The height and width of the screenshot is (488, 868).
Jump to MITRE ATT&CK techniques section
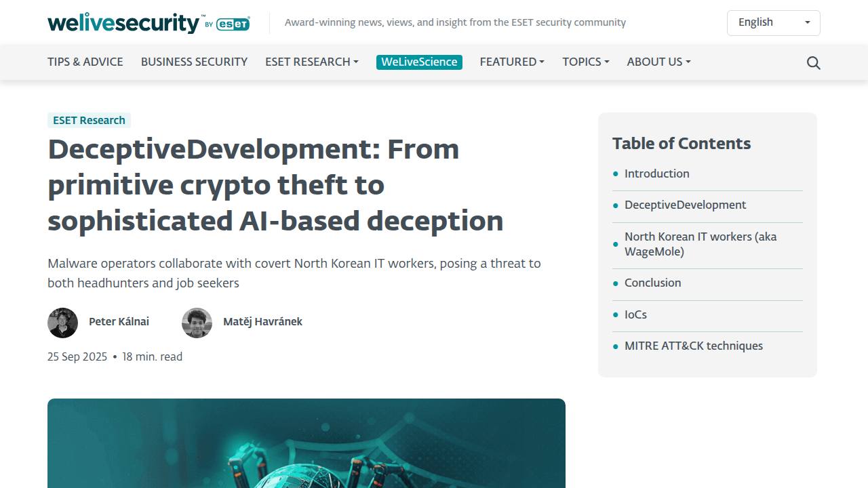click(x=693, y=346)
